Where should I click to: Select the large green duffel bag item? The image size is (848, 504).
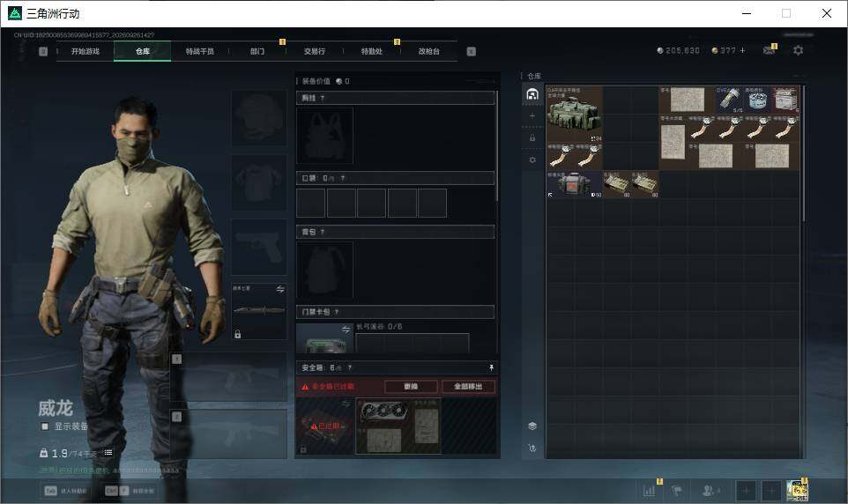click(574, 114)
